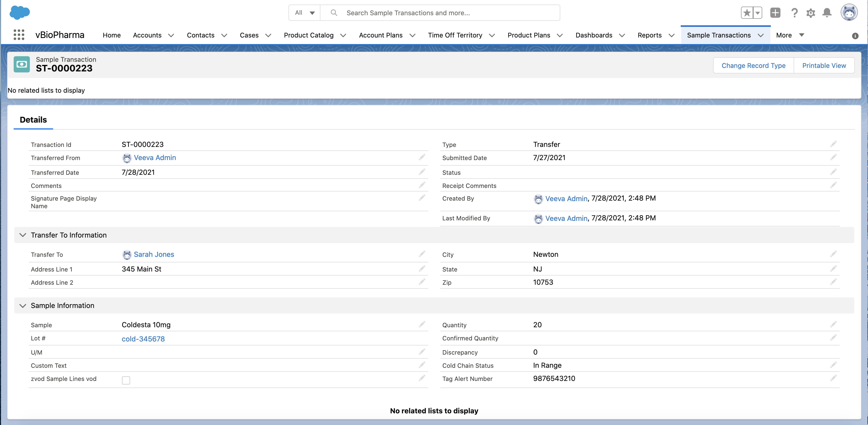The width and height of the screenshot is (868, 425).
Task: Switch to the Home tab
Action: click(112, 35)
